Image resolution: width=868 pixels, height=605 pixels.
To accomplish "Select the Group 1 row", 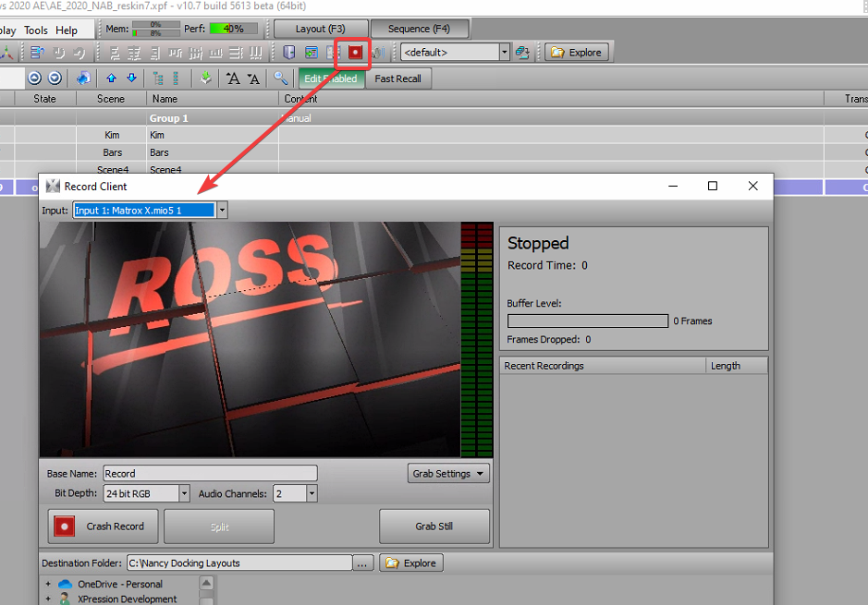I will (x=434, y=118).
